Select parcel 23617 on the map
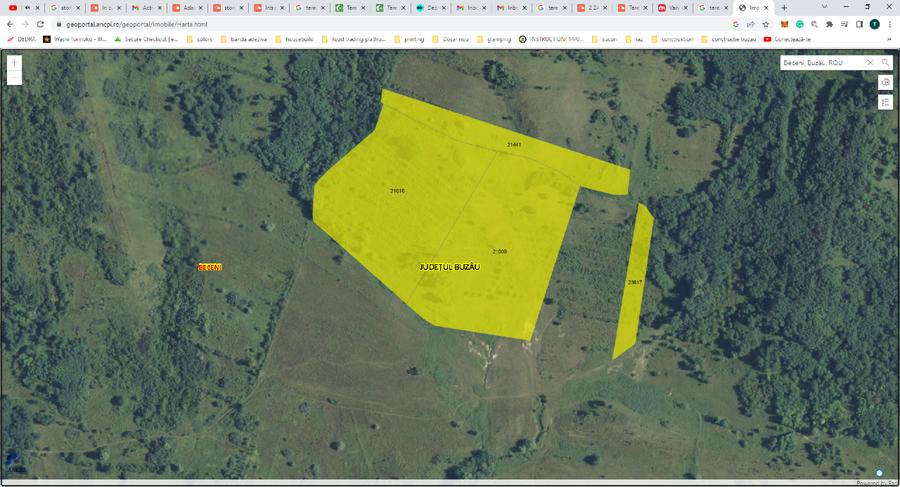Viewport: 900px width, 487px height. click(x=632, y=282)
